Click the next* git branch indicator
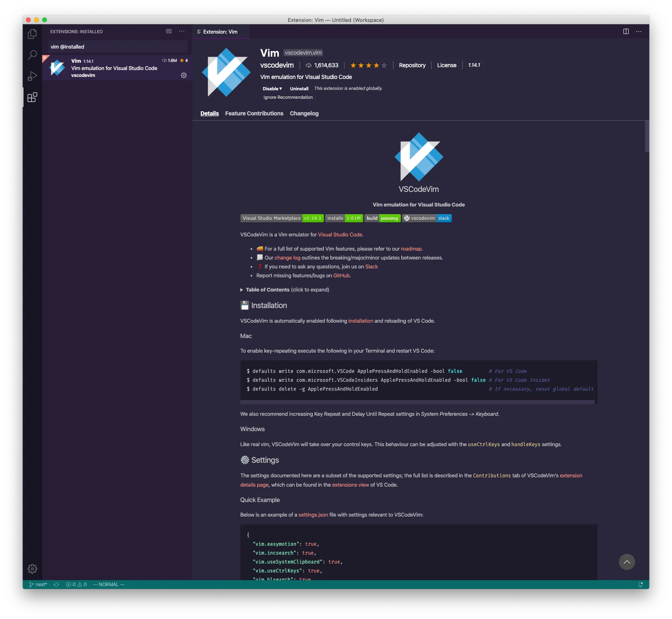The height and width of the screenshot is (619, 672). pos(38,585)
